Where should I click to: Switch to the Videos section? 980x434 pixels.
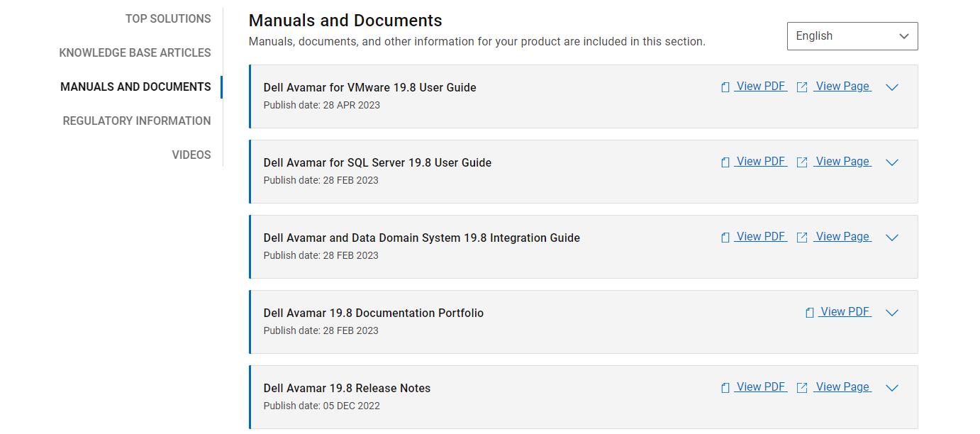point(191,154)
